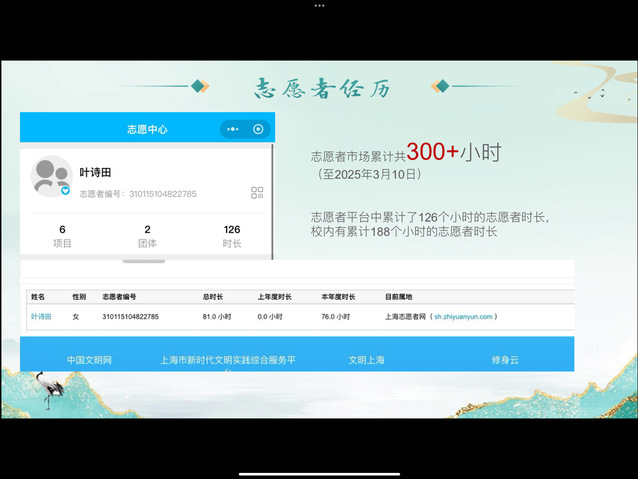Click 中国文明网 in the blue footer
638x479 pixels.
89,360
